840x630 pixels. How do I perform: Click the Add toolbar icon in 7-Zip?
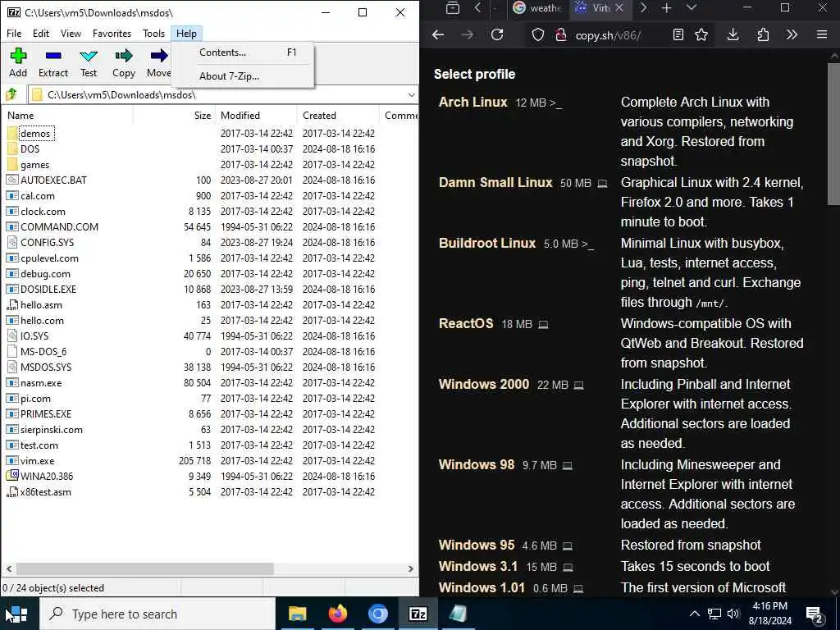tap(18, 56)
